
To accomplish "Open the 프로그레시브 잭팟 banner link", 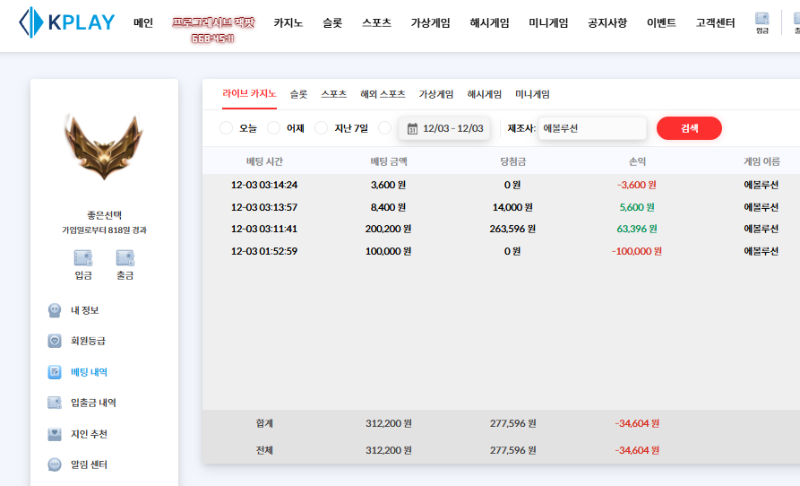I will pos(213,30).
